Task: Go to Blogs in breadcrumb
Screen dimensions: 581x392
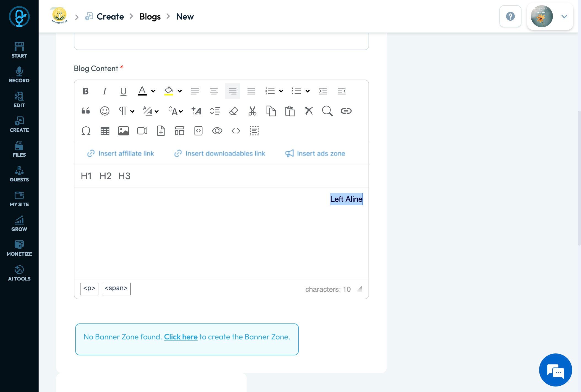Action: coord(150,17)
